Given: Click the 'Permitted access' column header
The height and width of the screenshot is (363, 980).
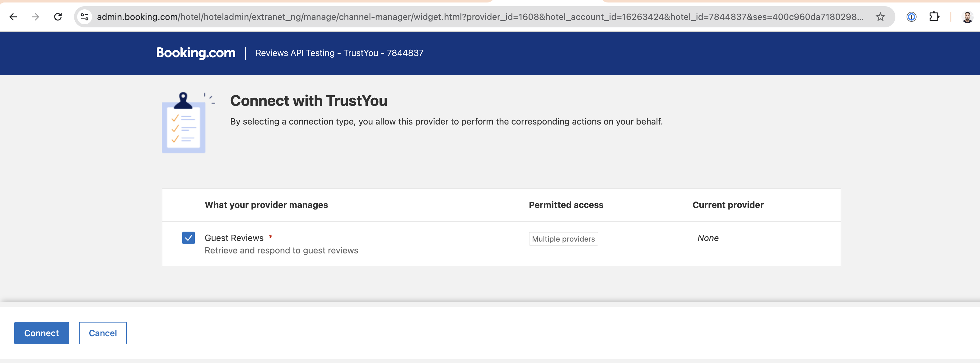Looking at the screenshot, I should pos(566,205).
